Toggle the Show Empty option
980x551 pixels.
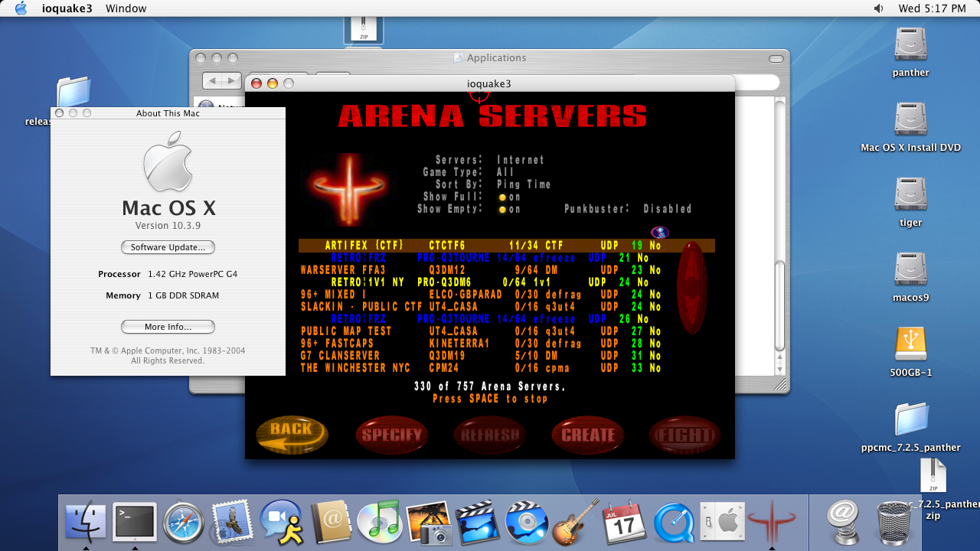coord(509,209)
